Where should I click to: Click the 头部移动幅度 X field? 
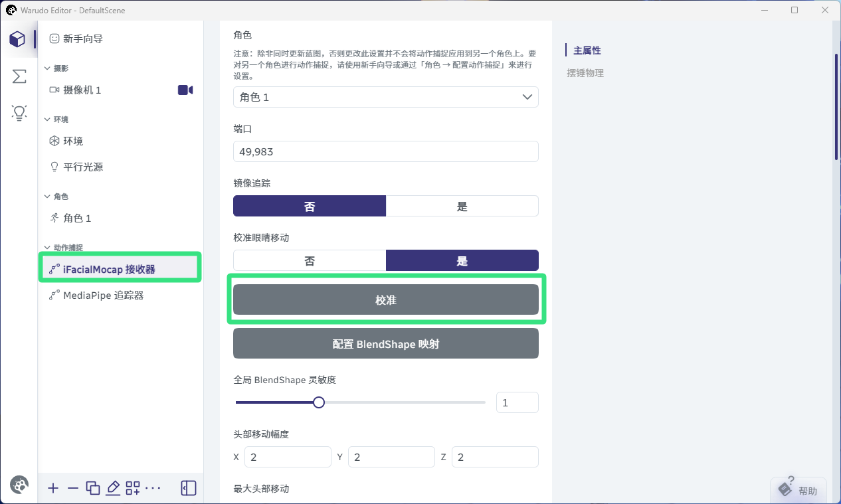click(288, 457)
